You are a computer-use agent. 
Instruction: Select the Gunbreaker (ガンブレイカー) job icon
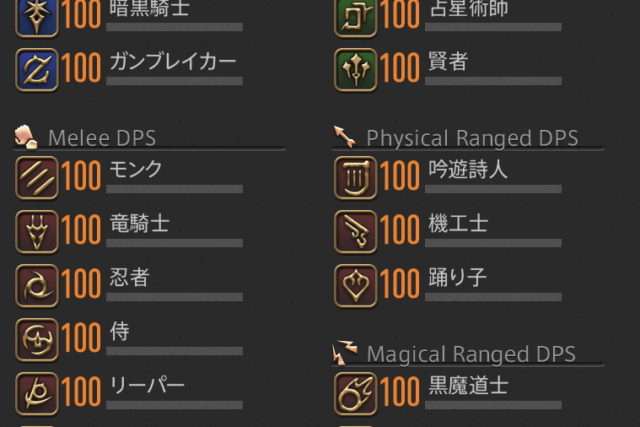coord(37,70)
